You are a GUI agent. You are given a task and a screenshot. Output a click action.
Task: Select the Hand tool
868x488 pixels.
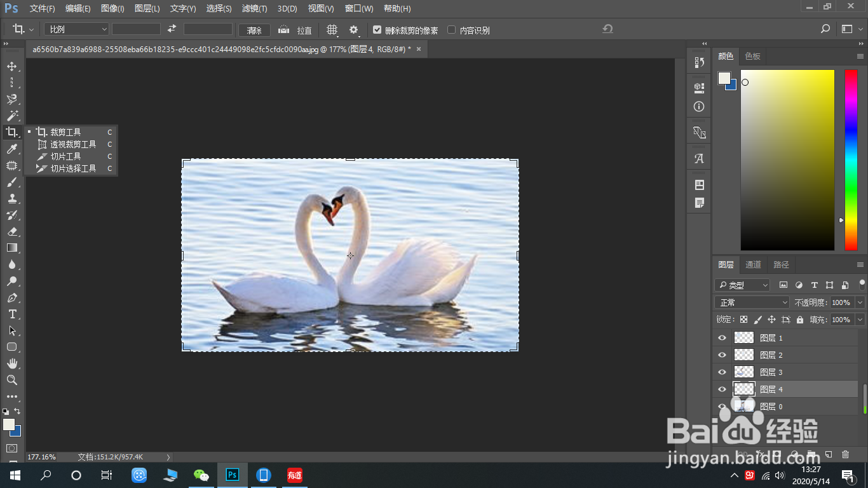click(12, 363)
